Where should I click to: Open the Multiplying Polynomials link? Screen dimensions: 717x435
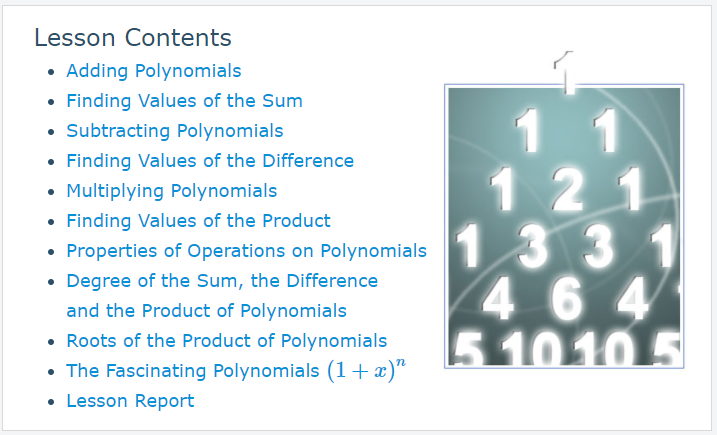[x=171, y=191]
